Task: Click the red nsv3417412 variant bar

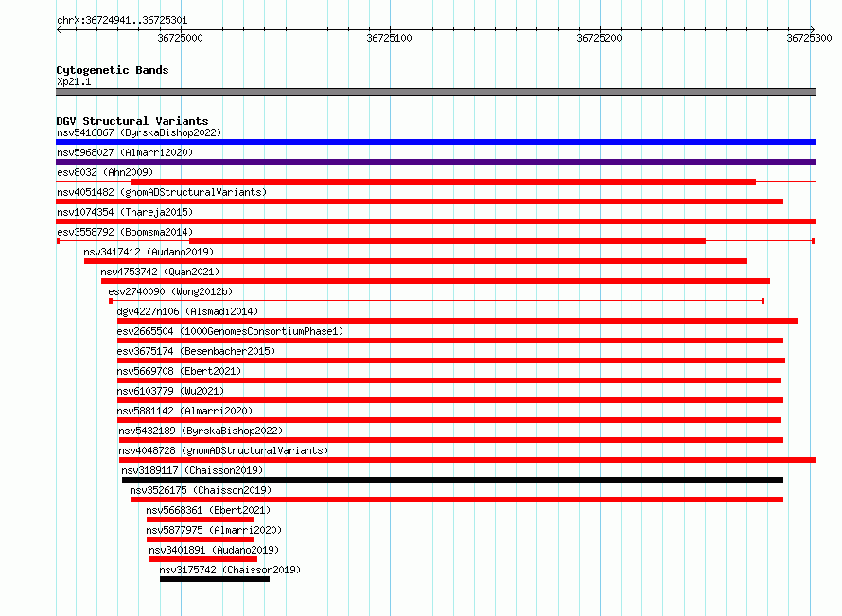Action: [415, 261]
